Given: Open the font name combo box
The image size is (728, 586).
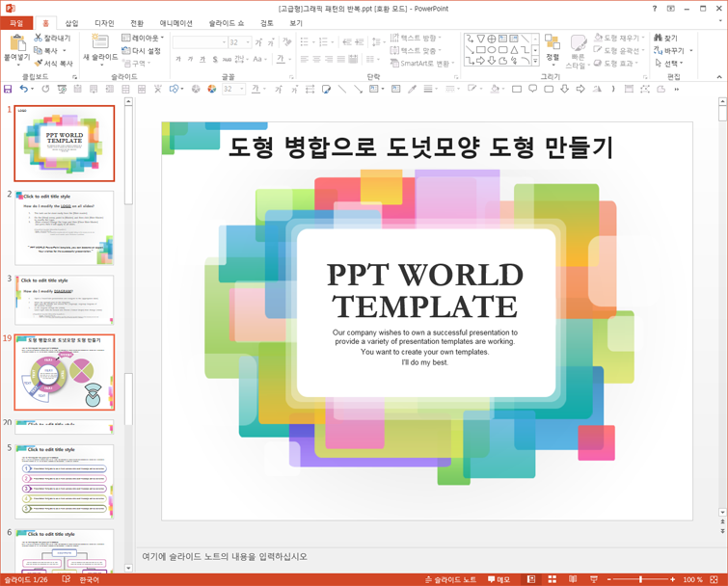Looking at the screenshot, I should pyautogui.click(x=200, y=42).
